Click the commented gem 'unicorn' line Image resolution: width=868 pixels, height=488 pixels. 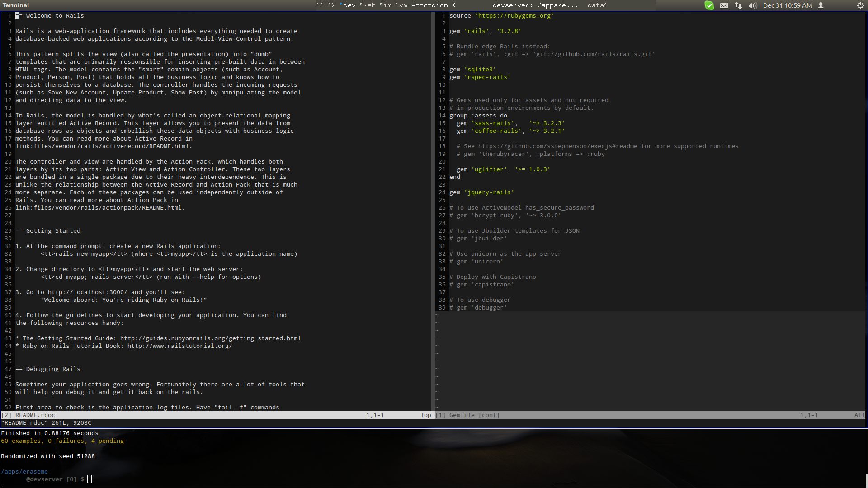(476, 262)
